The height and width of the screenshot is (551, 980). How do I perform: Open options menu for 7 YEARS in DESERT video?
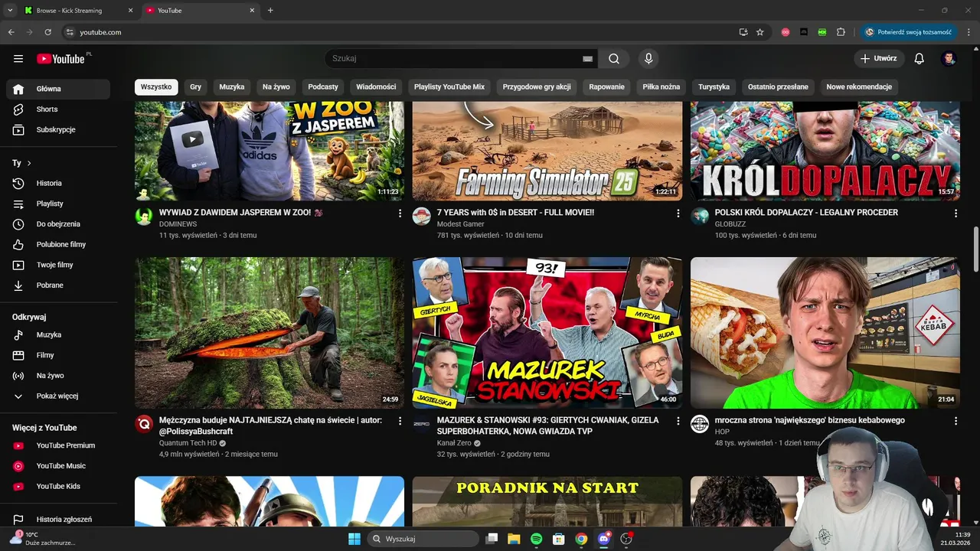pyautogui.click(x=678, y=214)
